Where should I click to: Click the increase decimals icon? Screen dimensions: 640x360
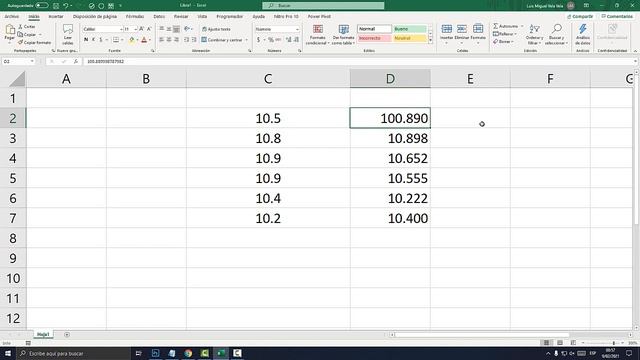(289, 40)
